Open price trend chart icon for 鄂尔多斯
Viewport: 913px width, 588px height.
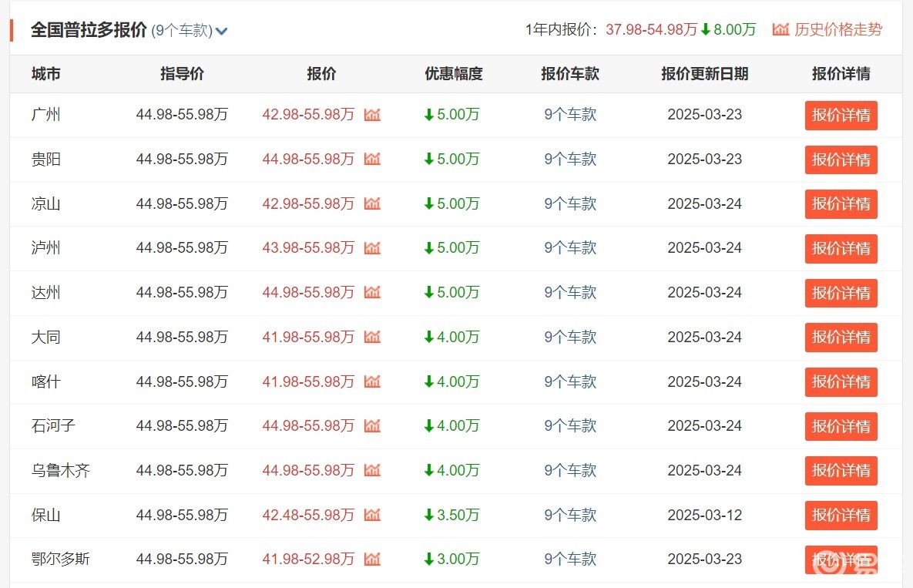tap(372, 559)
